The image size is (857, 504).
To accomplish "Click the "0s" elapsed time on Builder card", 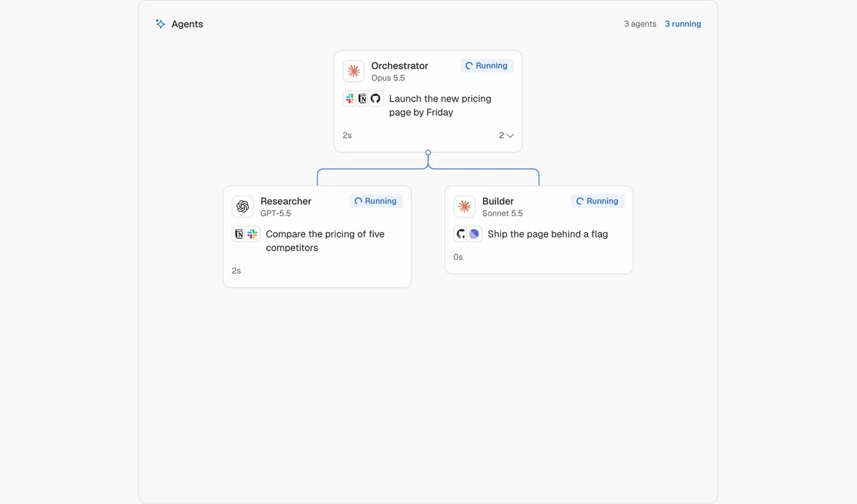I will pyautogui.click(x=458, y=257).
